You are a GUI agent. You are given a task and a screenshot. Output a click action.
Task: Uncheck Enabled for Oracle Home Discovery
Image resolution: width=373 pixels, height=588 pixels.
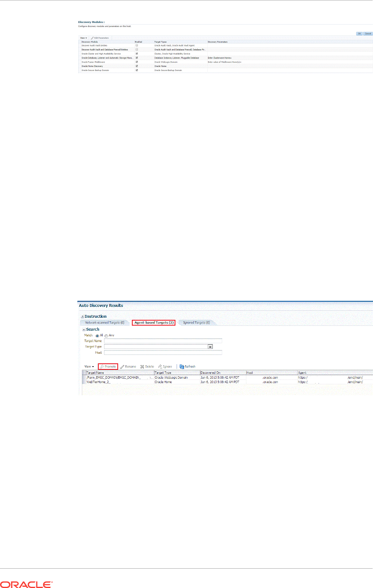[137, 66]
